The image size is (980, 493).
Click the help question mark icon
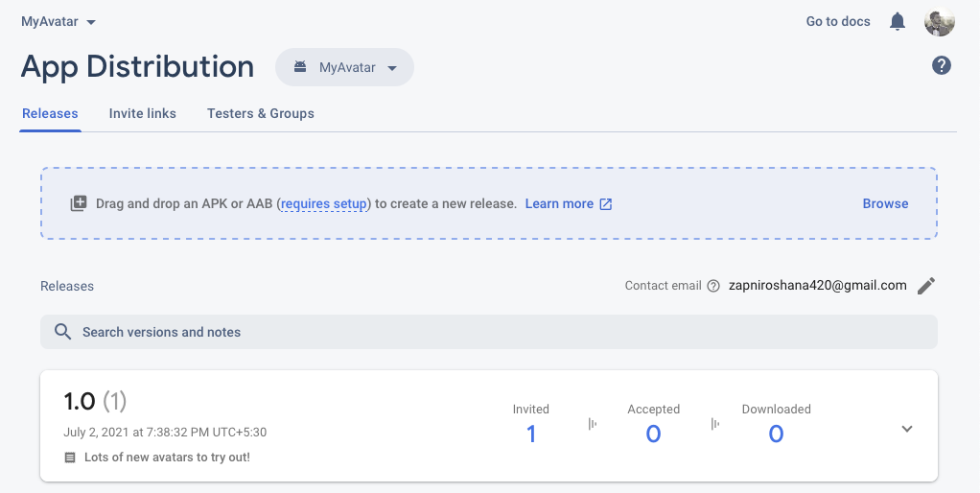[942, 65]
